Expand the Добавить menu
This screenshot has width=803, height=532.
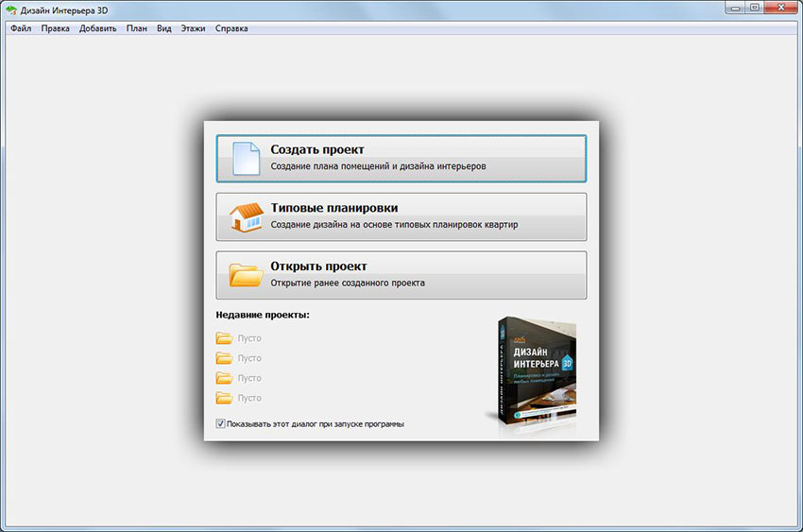(x=98, y=28)
